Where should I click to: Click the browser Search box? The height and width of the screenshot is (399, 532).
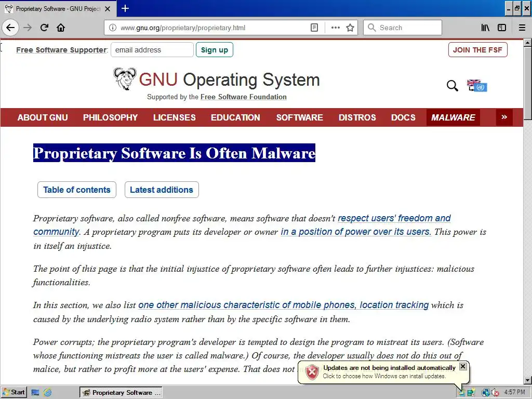click(403, 28)
